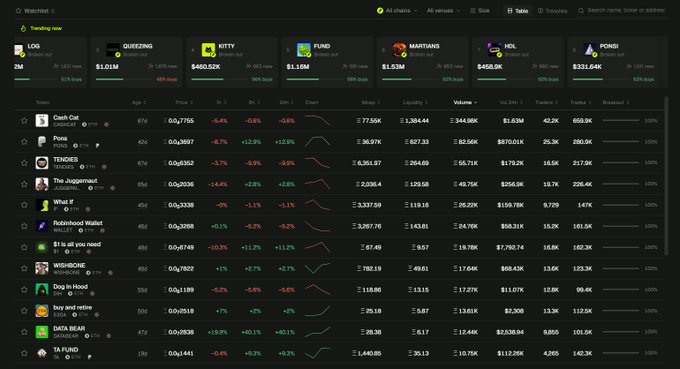Star What If to watchlist

pyautogui.click(x=24, y=205)
